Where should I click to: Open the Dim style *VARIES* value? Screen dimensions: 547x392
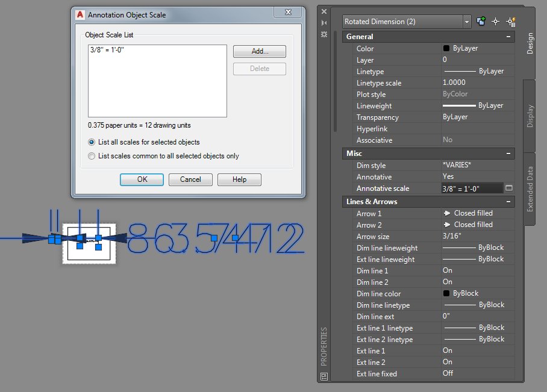point(478,165)
